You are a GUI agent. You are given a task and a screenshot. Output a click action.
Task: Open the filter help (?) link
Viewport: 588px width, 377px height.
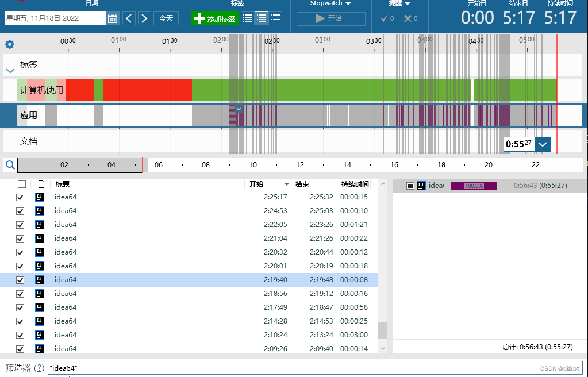[x=39, y=368]
